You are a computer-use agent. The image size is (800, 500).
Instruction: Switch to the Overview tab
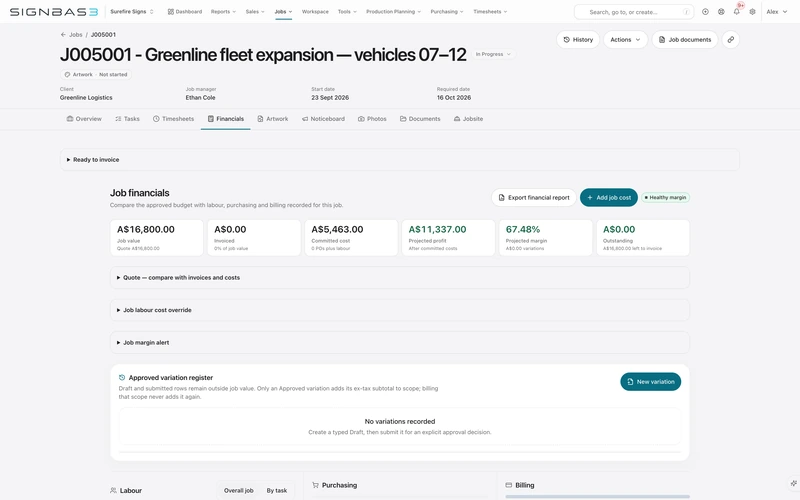84,119
